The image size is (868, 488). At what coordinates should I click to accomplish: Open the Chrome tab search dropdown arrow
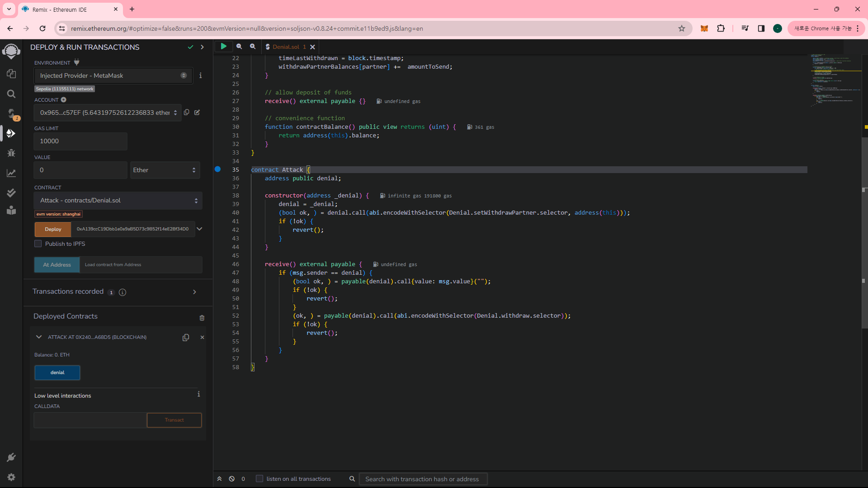(x=9, y=9)
